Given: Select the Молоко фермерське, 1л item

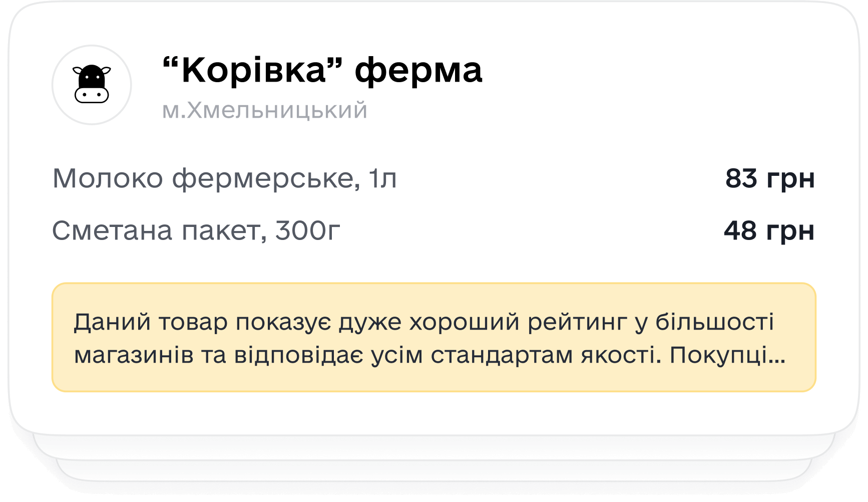Looking at the screenshot, I should click(x=225, y=178).
